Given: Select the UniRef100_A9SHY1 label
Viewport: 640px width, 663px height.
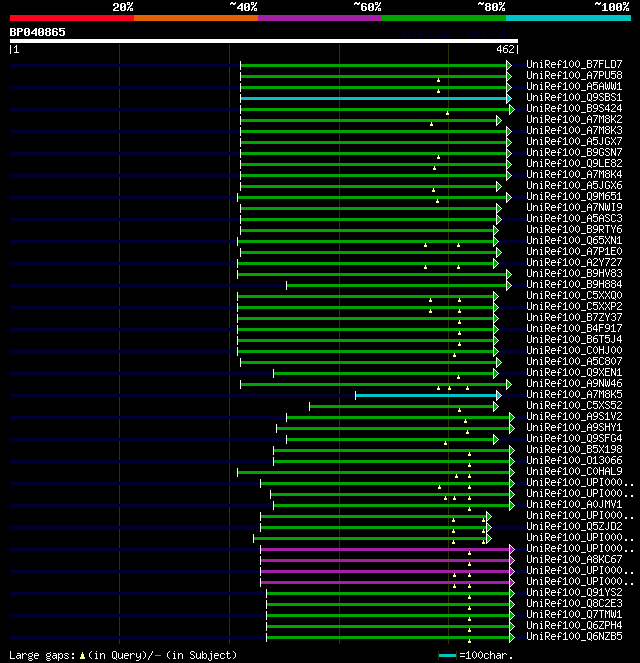Looking at the screenshot, I should tap(574, 427).
